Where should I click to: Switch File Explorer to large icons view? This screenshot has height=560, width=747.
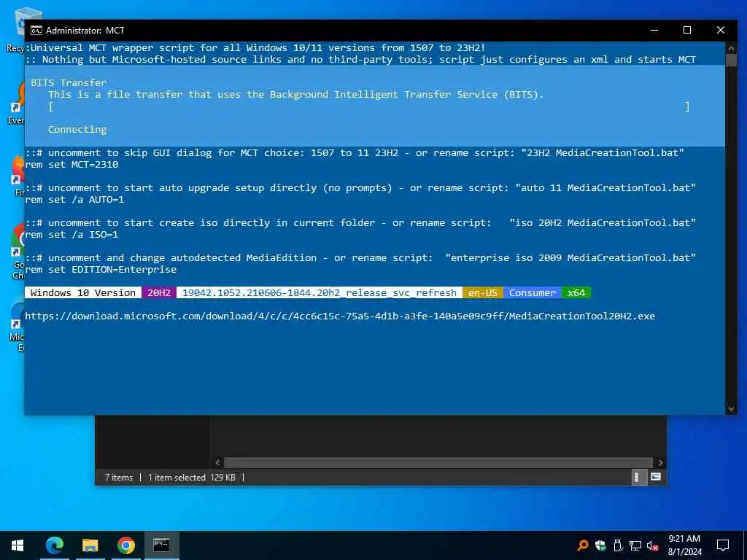pos(656,477)
